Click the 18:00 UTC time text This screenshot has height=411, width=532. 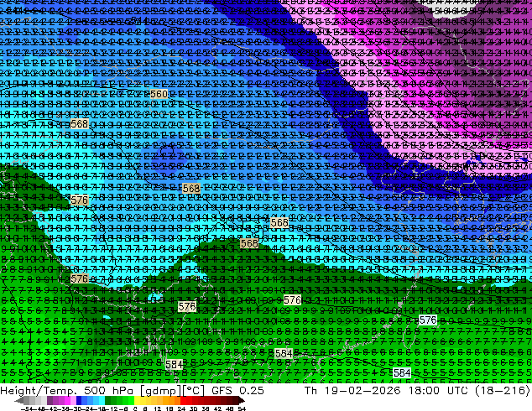[440, 390]
